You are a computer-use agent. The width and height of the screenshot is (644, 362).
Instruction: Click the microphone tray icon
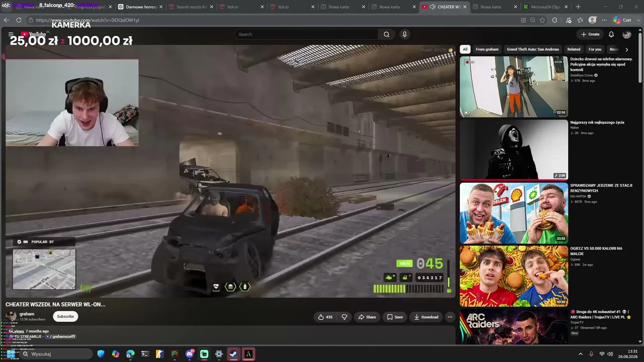(x=591, y=354)
